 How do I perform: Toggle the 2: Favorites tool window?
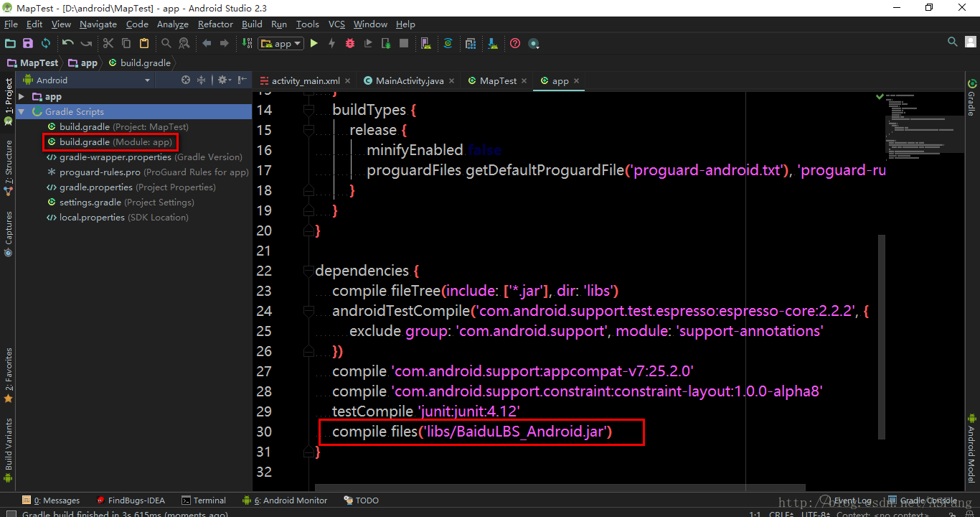(x=9, y=376)
